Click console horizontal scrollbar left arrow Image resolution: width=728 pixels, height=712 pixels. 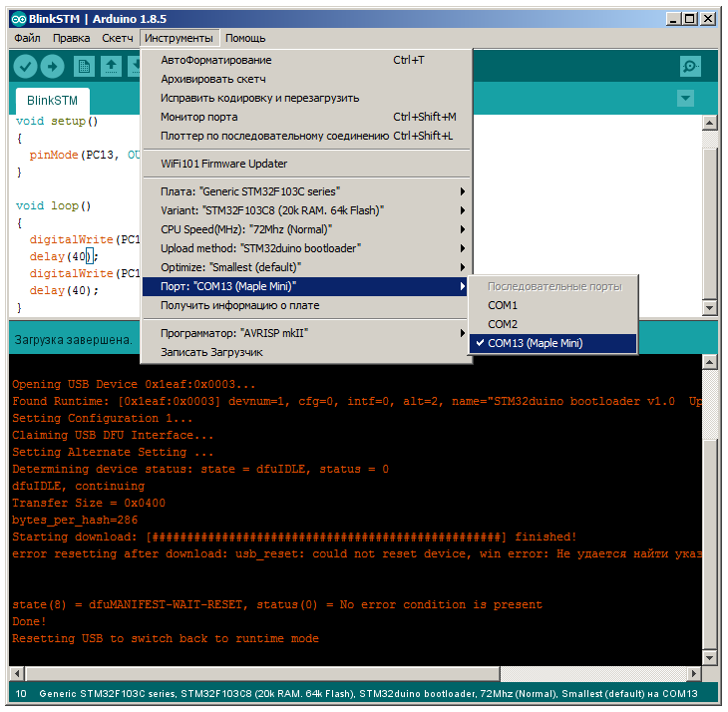click(17, 673)
